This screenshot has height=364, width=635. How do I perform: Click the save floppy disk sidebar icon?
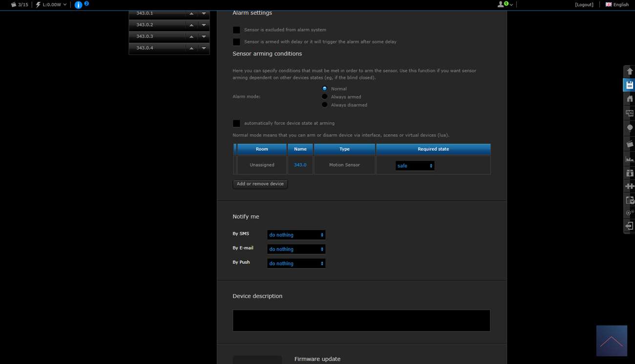[629, 85]
